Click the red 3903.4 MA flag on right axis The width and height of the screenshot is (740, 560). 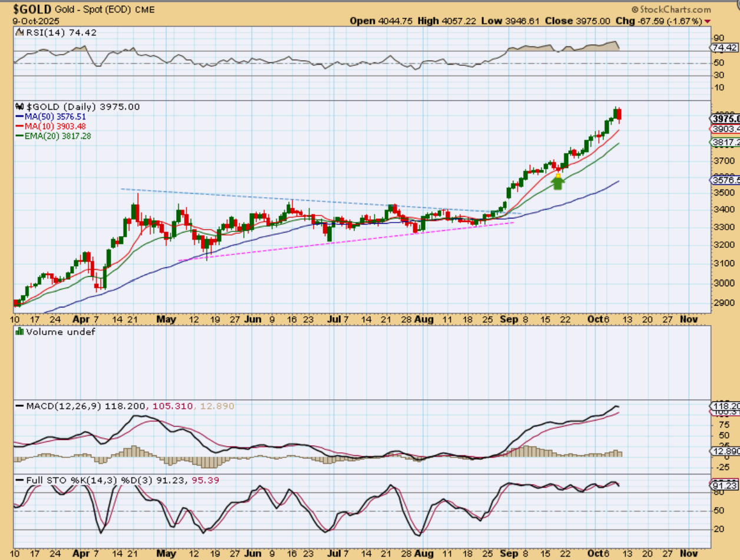tap(725, 128)
